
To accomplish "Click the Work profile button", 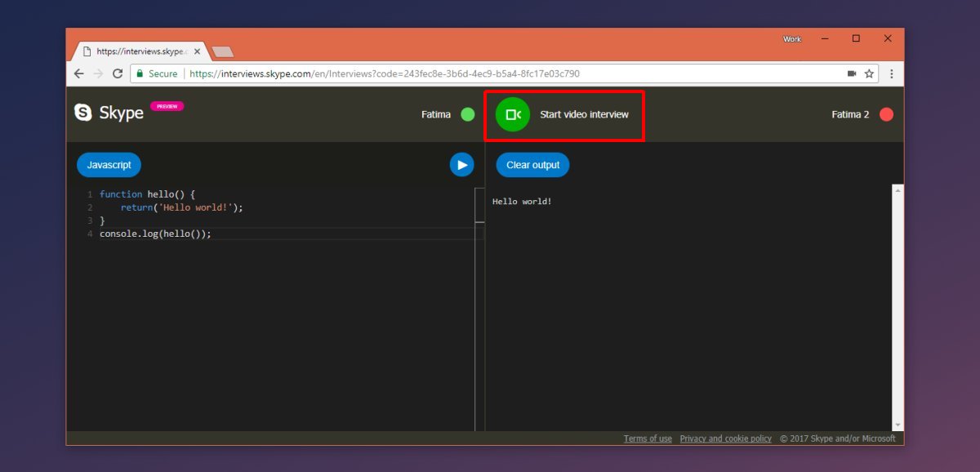I will (x=792, y=39).
